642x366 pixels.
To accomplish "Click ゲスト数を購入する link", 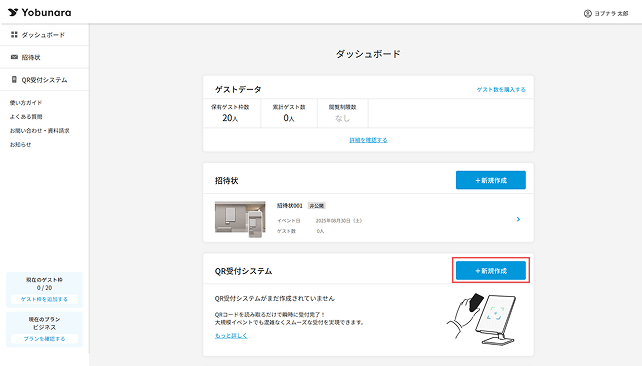I will [501, 89].
